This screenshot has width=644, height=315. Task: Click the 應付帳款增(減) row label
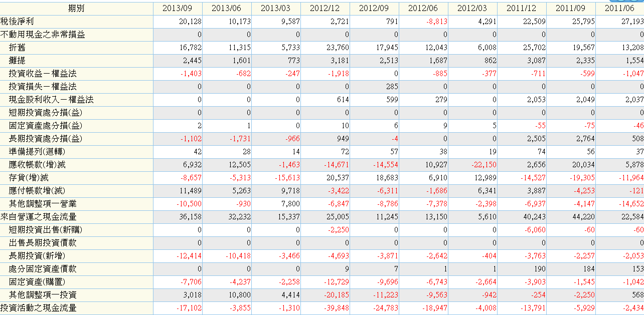pyautogui.click(x=37, y=191)
